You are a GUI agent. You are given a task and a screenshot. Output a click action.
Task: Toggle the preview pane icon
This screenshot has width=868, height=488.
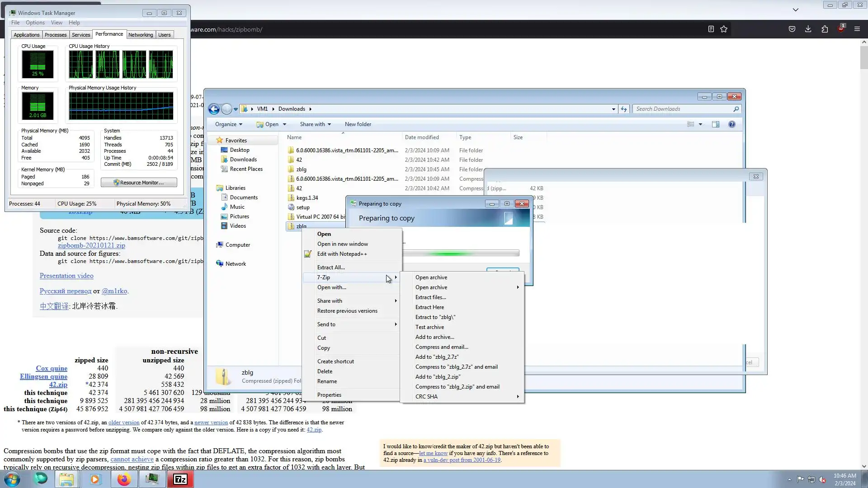click(x=715, y=124)
